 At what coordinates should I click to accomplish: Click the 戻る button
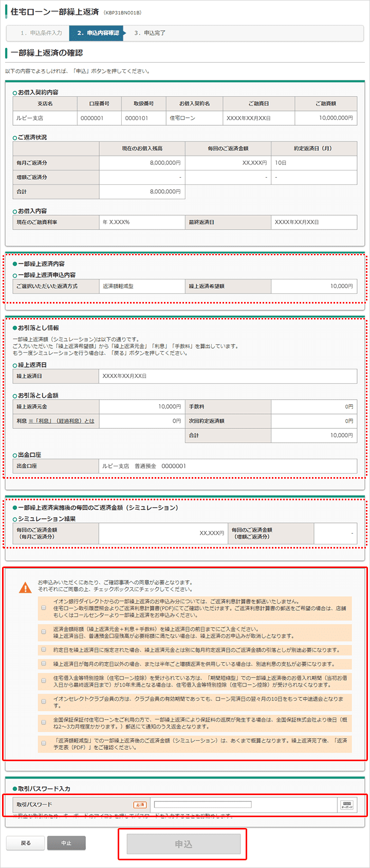(x=25, y=843)
